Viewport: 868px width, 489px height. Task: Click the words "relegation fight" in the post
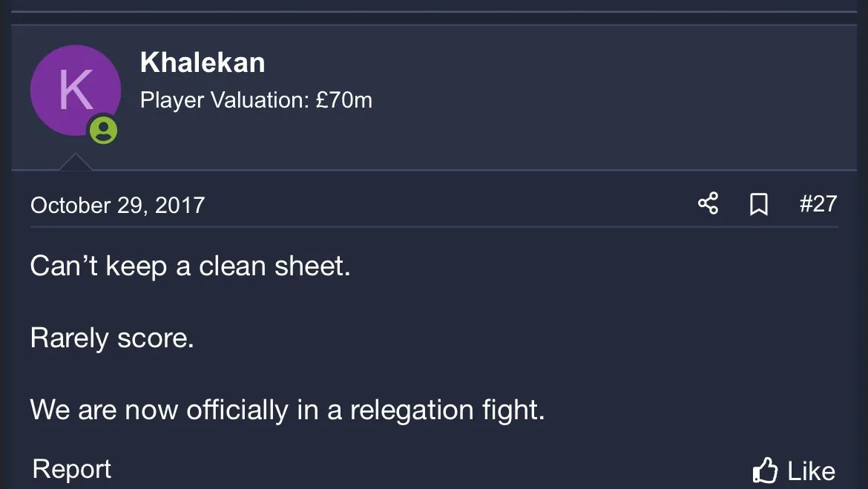pos(447,410)
